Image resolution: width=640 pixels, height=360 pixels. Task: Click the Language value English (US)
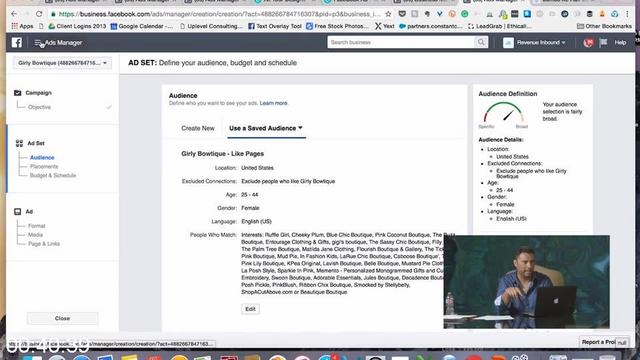tap(256, 222)
